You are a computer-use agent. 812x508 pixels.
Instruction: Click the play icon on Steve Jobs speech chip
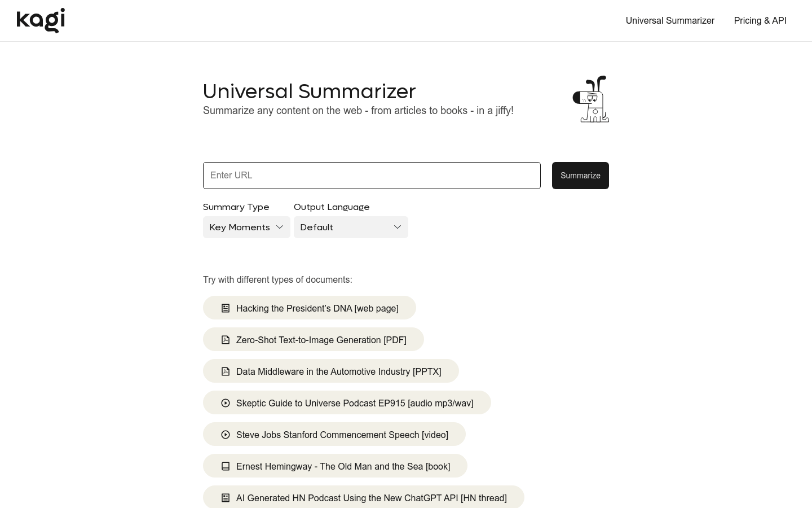click(226, 435)
